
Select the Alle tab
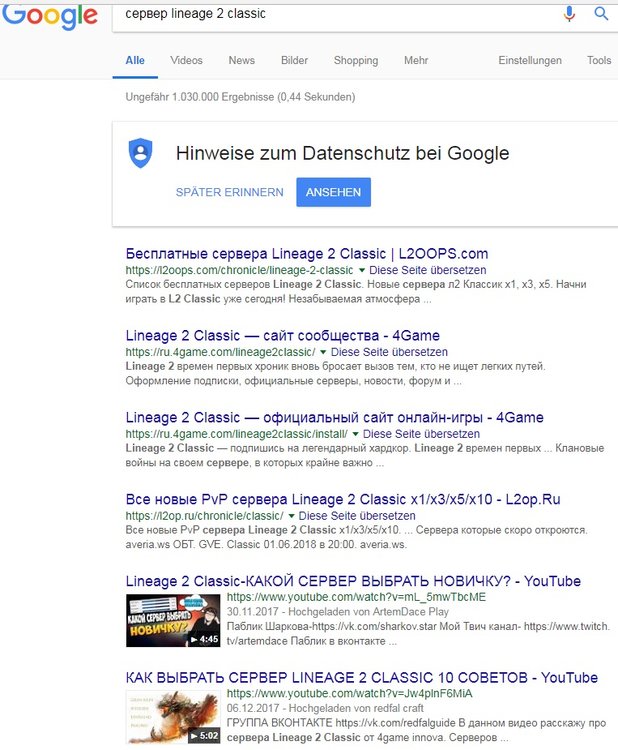[x=135, y=60]
